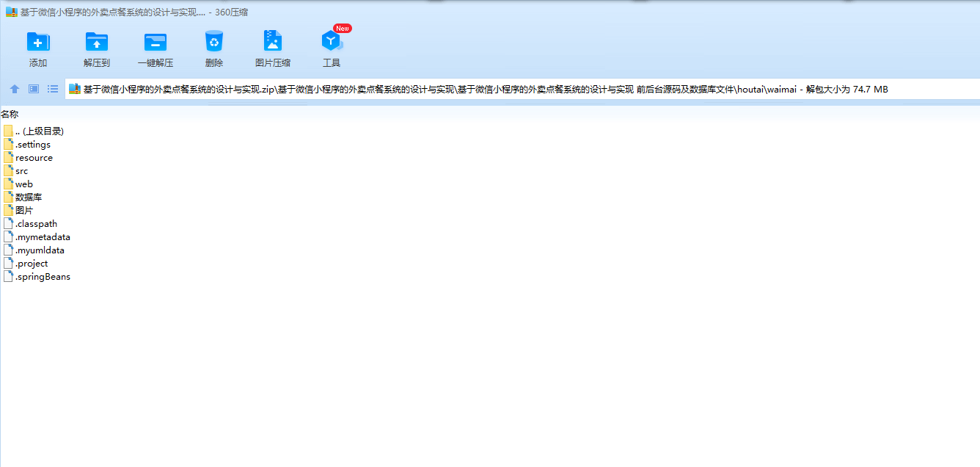Select the .settings folder

point(27,144)
